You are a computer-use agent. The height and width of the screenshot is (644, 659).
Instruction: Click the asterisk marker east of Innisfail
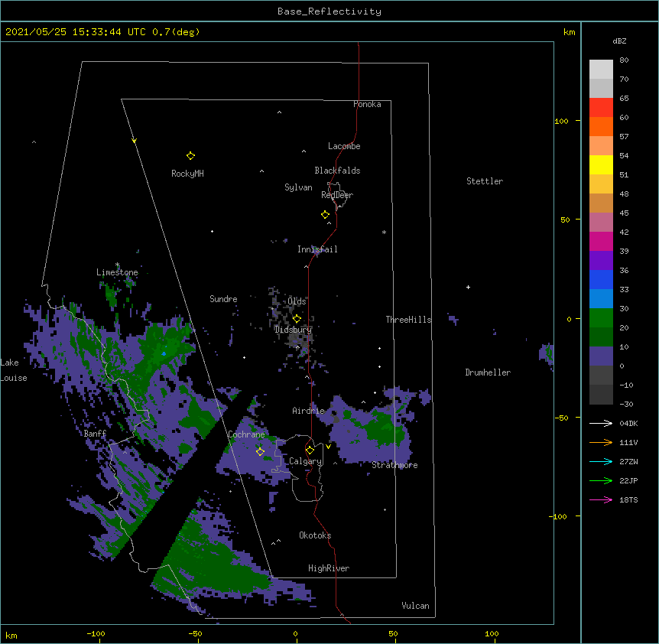coord(384,233)
